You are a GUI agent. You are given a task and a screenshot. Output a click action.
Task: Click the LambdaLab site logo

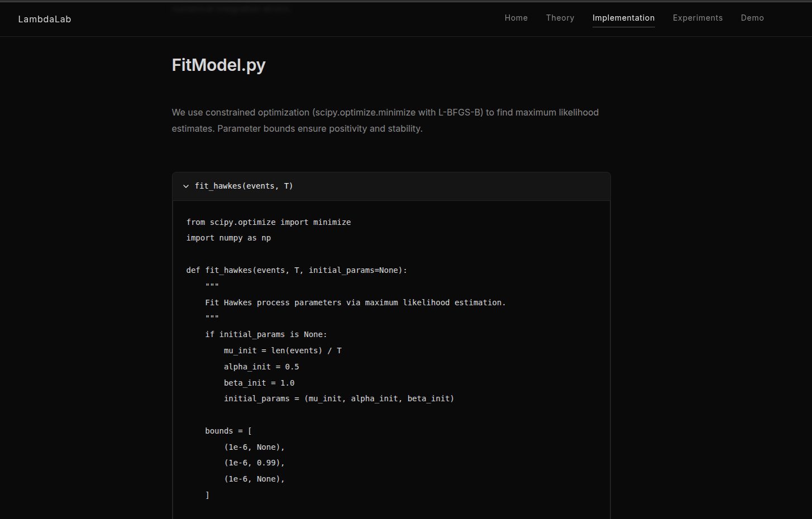pos(45,19)
